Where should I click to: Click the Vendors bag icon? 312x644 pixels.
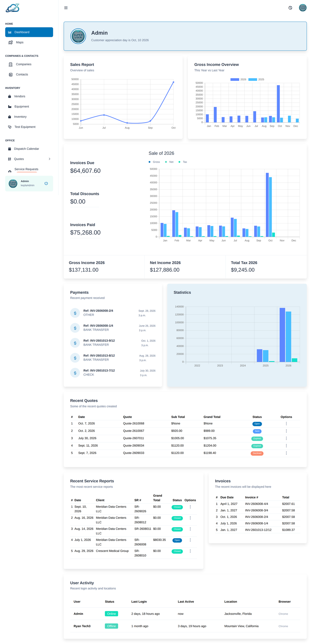coord(9,96)
